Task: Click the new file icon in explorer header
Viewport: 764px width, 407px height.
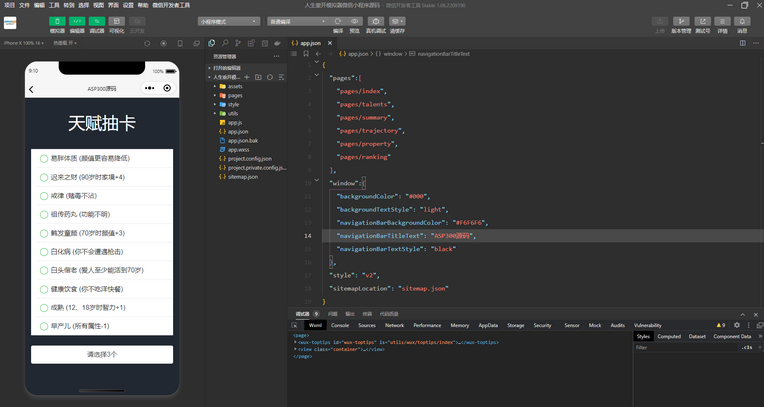Action: pos(247,77)
